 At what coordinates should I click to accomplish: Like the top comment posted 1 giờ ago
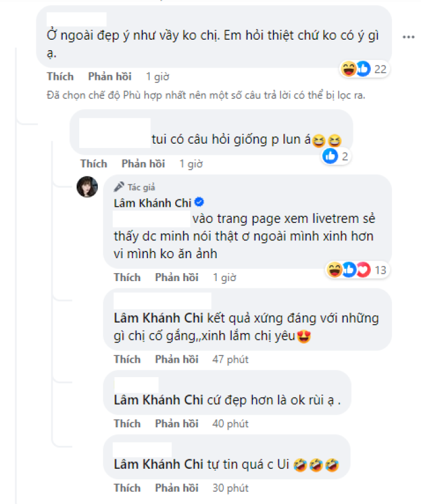click(x=61, y=77)
